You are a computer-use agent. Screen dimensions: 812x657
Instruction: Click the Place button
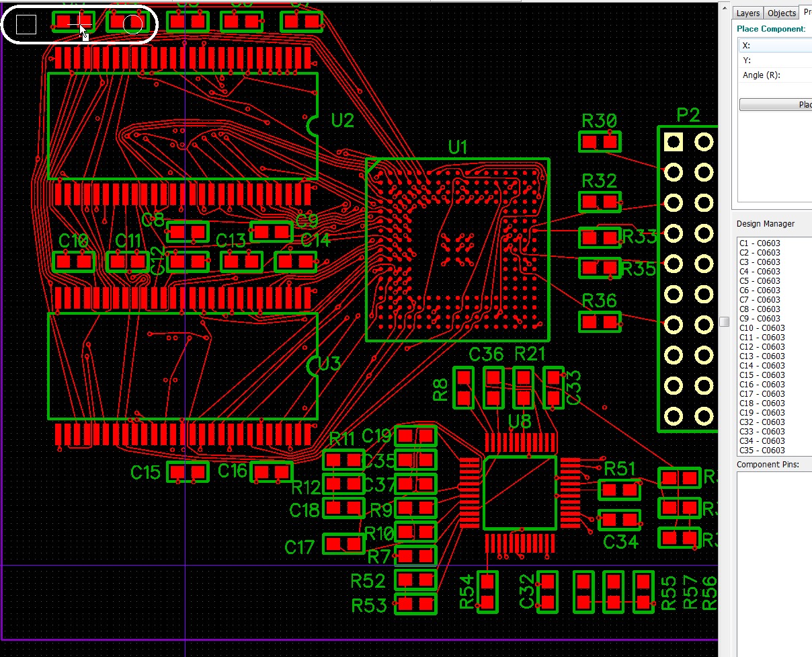[776, 105]
